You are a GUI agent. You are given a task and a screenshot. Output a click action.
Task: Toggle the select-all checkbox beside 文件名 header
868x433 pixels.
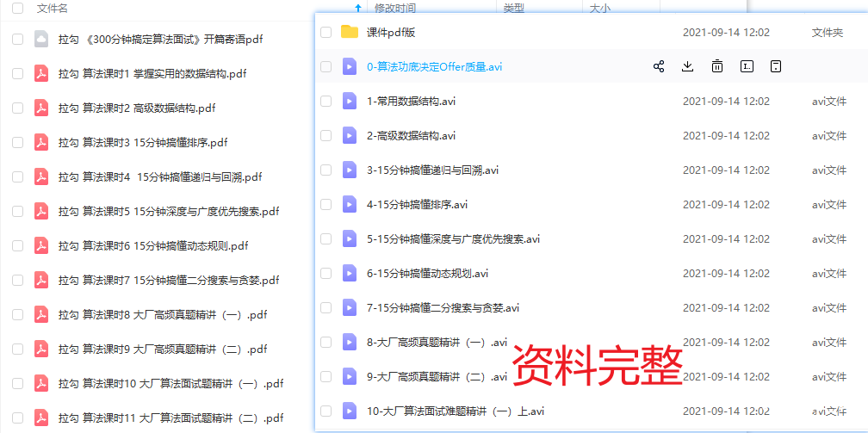pyautogui.click(x=18, y=8)
